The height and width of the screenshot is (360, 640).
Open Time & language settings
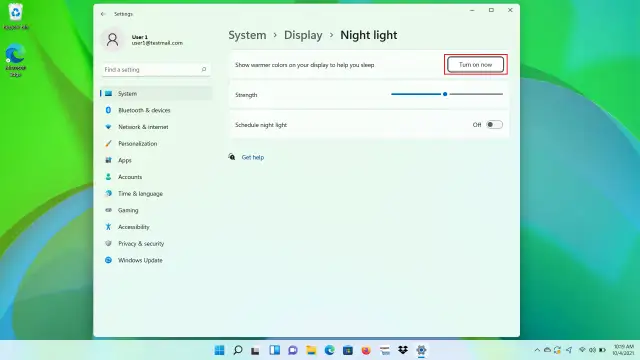coord(156,193)
